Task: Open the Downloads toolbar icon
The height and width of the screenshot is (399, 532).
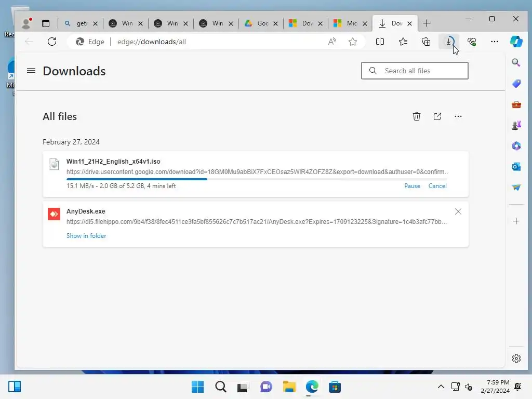Action: 449,42
